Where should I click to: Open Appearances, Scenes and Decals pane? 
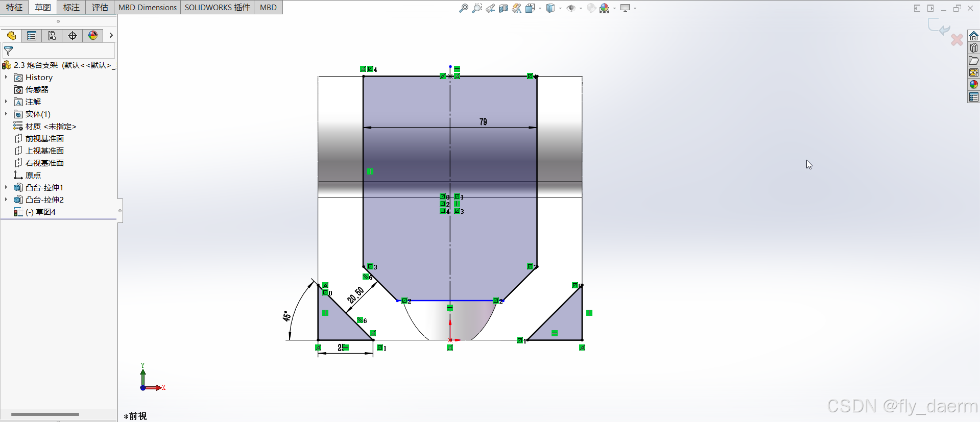coord(974,85)
